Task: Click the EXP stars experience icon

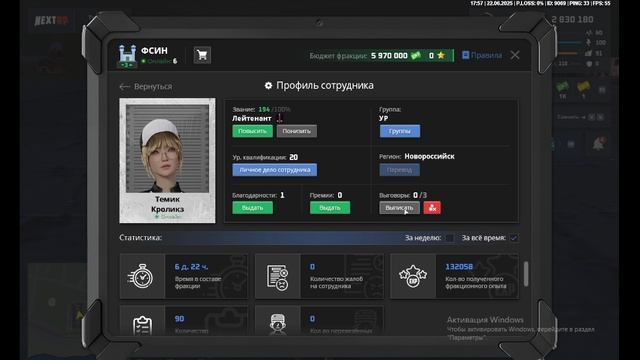Action: click(x=413, y=276)
